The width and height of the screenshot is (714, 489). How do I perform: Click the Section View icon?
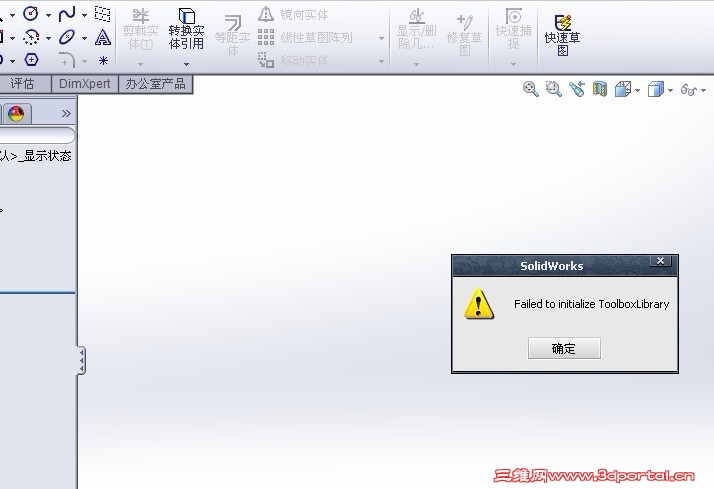coord(600,89)
